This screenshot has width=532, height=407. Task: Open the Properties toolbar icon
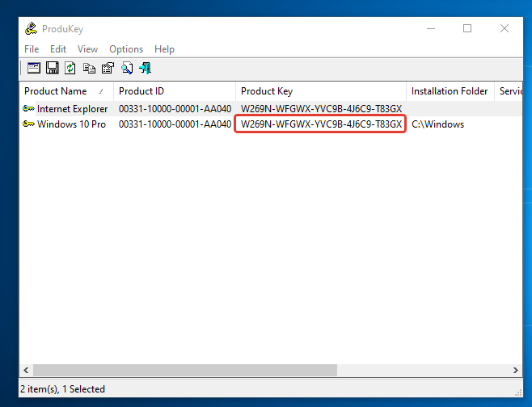click(108, 68)
